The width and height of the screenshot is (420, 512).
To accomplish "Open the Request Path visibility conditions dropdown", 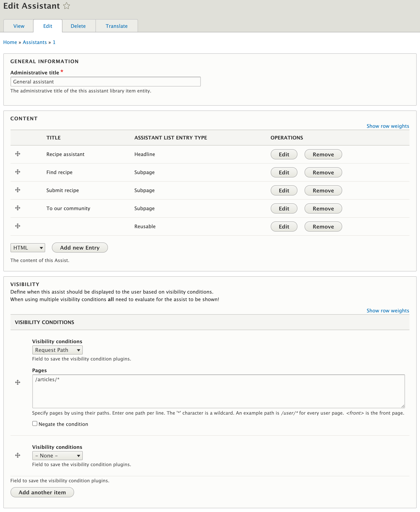I will (58, 350).
